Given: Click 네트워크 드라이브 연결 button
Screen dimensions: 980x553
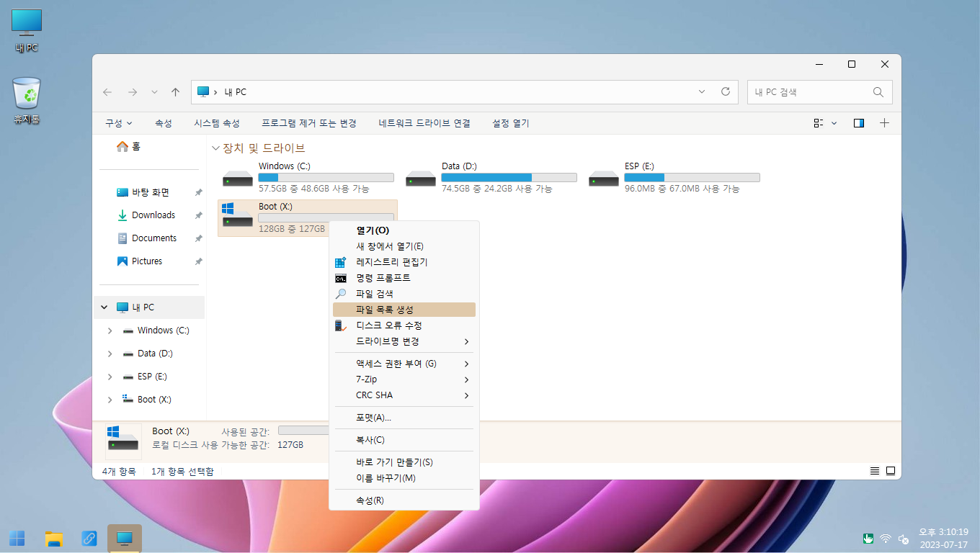Looking at the screenshot, I should coord(424,123).
